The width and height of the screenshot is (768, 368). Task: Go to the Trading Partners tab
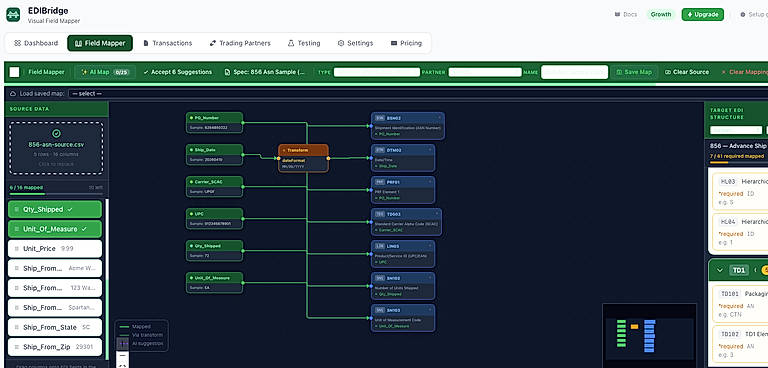click(240, 43)
